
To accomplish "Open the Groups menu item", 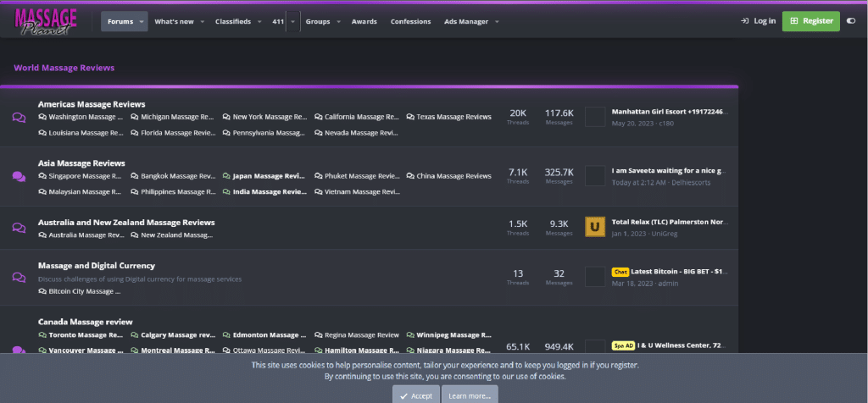I will [318, 21].
